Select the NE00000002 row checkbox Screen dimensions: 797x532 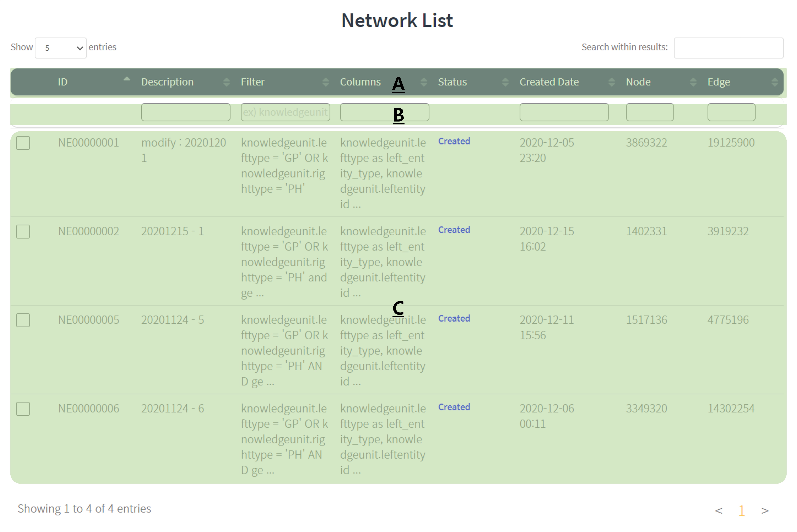[23, 232]
